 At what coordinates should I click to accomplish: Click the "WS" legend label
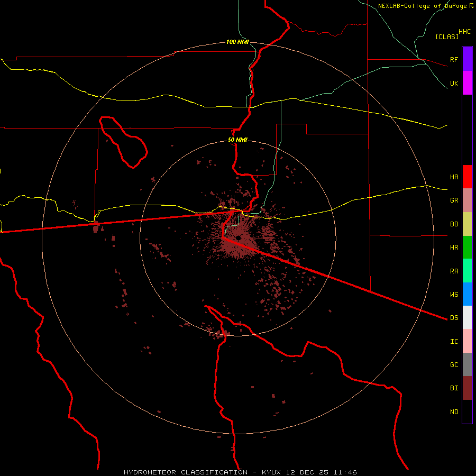tap(454, 294)
